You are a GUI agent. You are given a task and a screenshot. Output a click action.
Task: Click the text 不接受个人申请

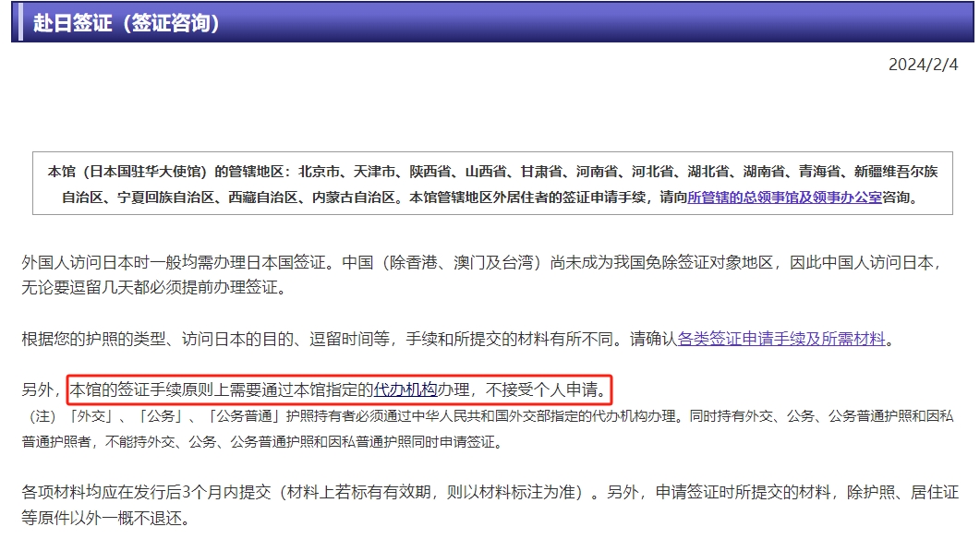(541, 389)
